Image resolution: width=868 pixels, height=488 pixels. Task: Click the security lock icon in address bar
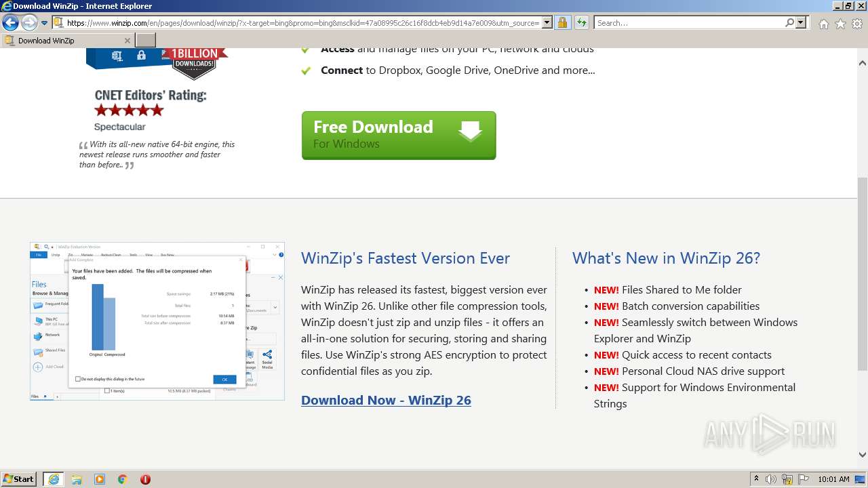[x=562, y=23]
